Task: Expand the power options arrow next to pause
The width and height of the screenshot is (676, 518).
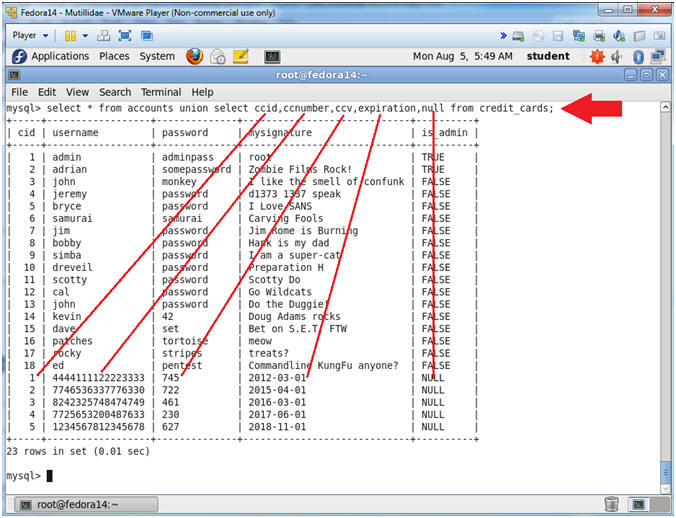Action: click(x=85, y=36)
